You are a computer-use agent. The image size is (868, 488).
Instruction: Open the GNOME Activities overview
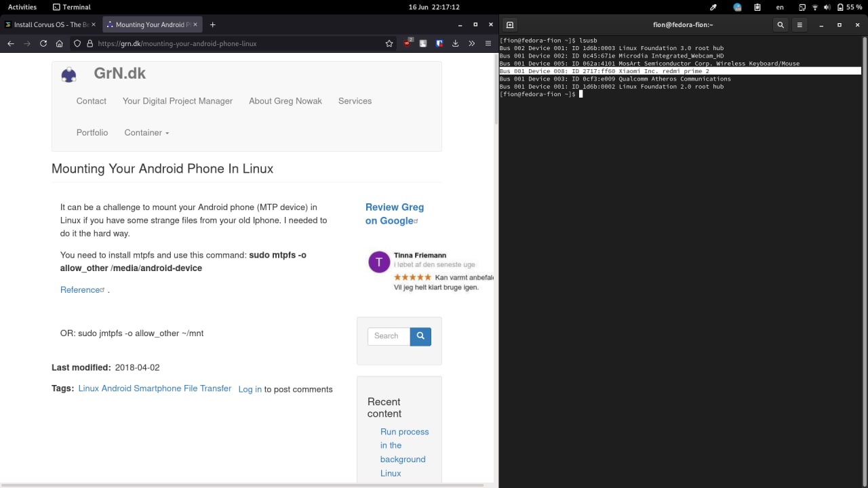click(22, 7)
